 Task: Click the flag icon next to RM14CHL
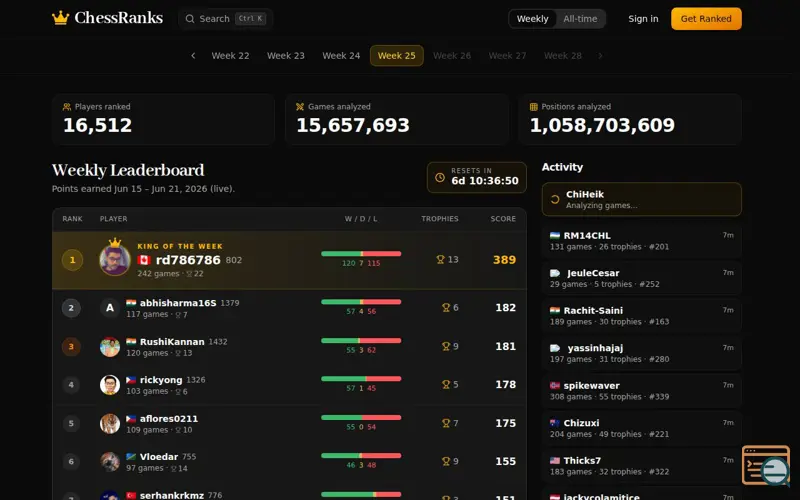point(555,235)
